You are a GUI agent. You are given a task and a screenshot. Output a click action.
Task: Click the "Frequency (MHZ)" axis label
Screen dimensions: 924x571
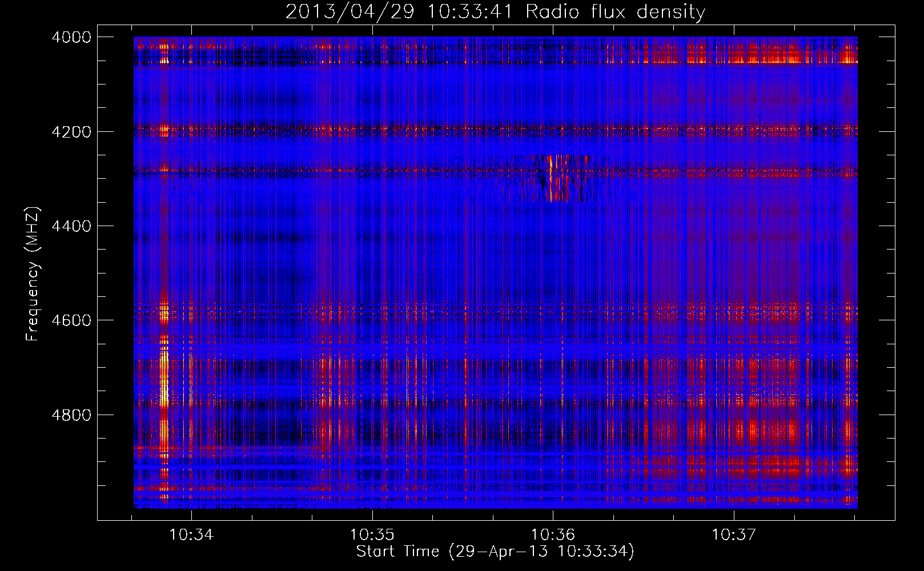pyautogui.click(x=33, y=274)
